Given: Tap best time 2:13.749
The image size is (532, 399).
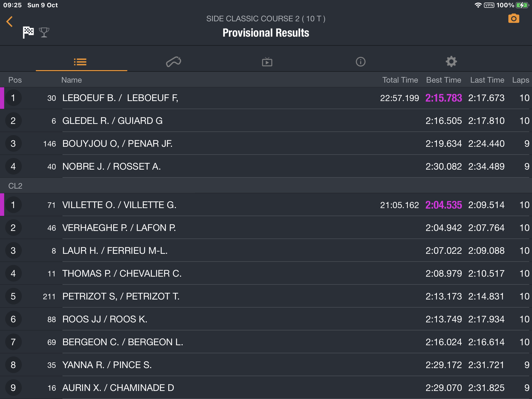Looking at the screenshot, I should [444, 319].
